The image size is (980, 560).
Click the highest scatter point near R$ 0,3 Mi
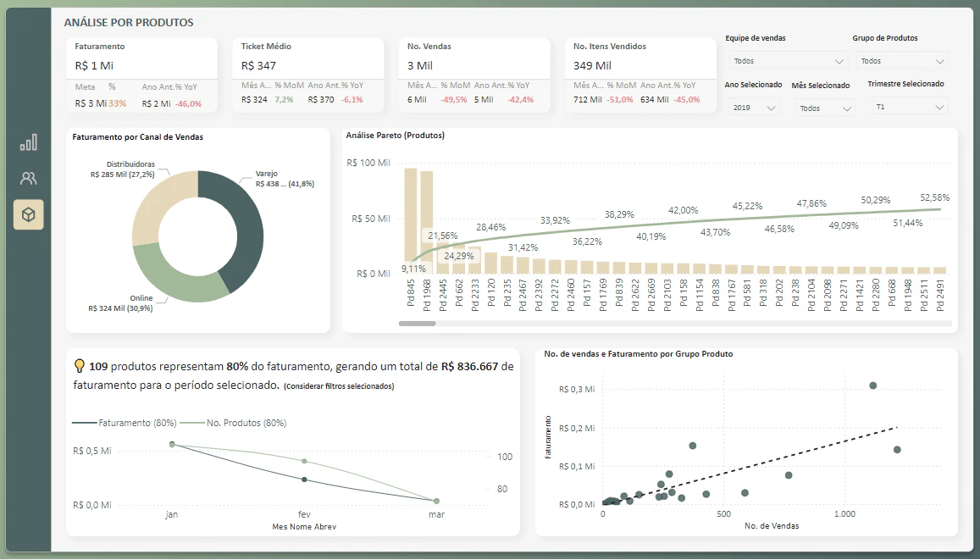[873, 385]
